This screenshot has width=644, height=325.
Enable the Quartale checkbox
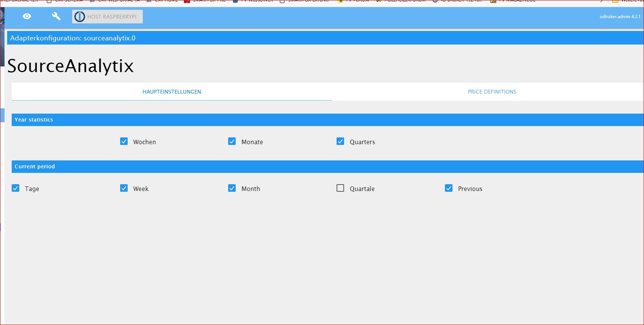tap(340, 188)
